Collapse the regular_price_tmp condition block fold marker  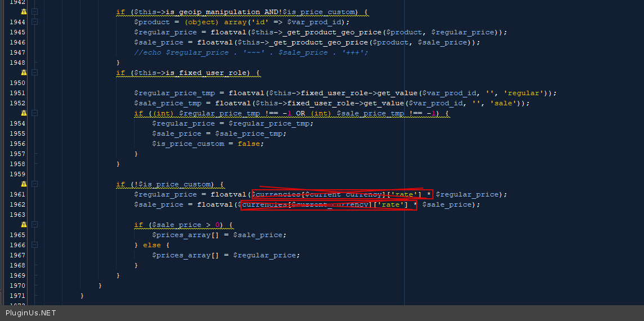coord(34,113)
